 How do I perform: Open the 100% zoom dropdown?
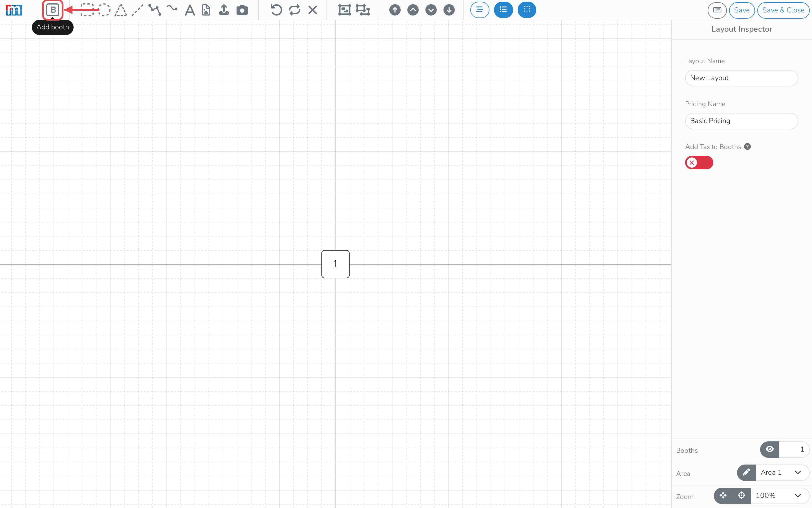point(780,496)
